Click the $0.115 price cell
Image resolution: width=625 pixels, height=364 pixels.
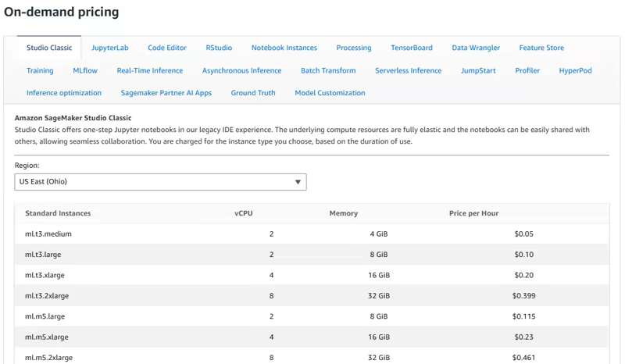[x=523, y=316]
